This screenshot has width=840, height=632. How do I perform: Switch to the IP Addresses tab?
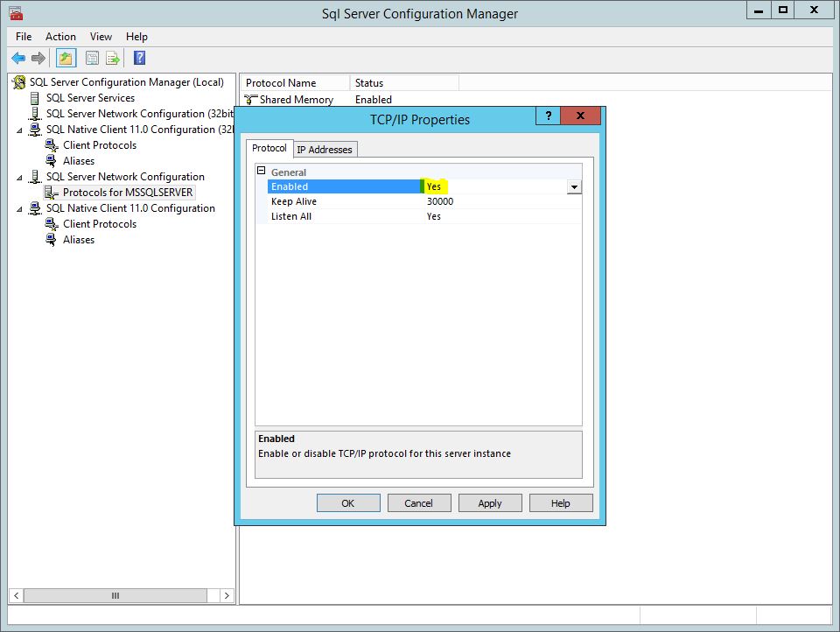point(325,150)
